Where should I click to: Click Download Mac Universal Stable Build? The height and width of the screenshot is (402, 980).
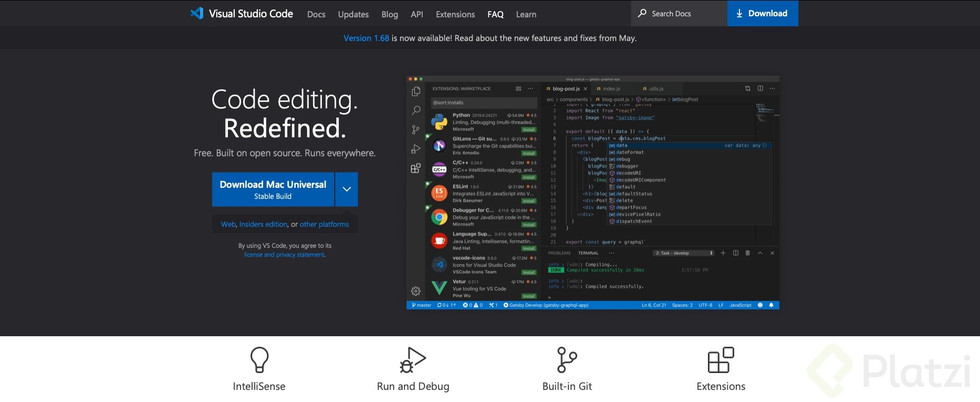pos(273,189)
